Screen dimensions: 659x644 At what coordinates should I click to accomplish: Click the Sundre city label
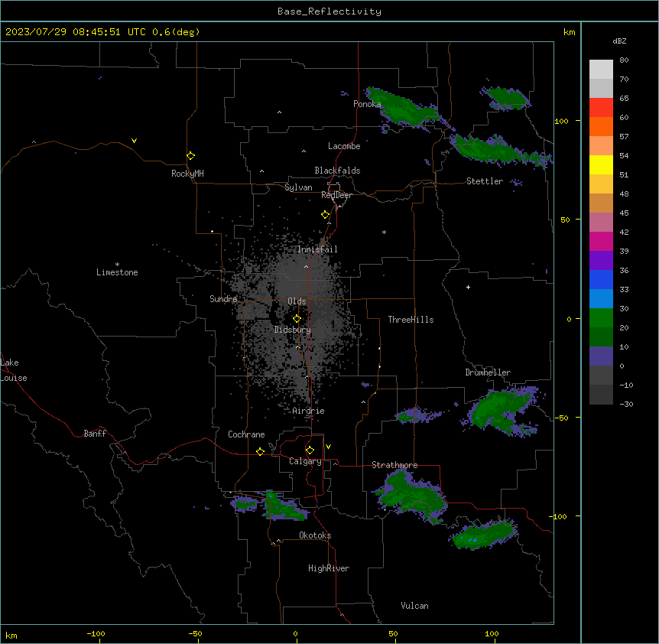(x=223, y=299)
